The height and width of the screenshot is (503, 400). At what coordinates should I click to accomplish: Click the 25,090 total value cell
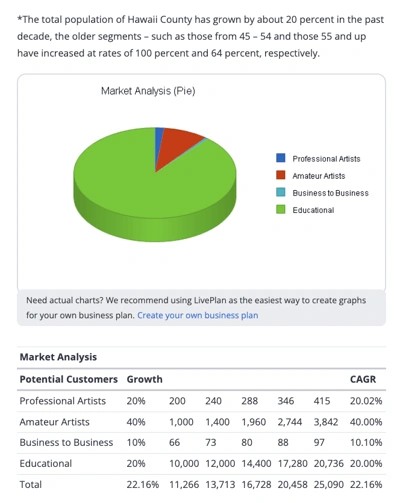(x=328, y=484)
